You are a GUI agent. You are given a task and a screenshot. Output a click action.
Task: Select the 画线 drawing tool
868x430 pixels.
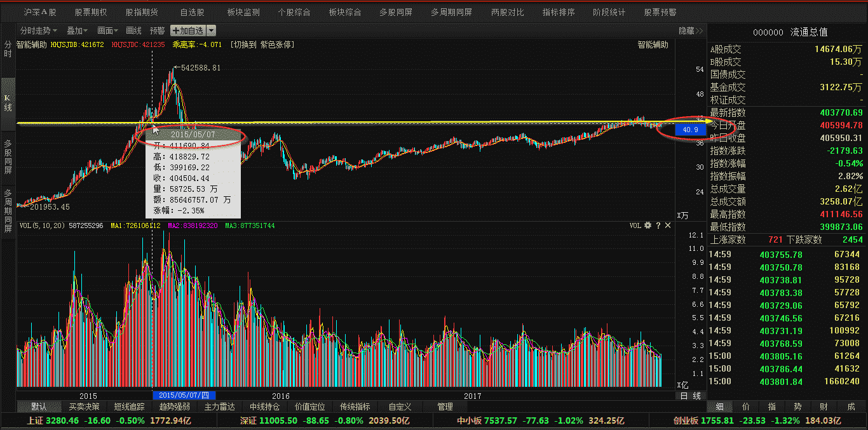tap(133, 30)
